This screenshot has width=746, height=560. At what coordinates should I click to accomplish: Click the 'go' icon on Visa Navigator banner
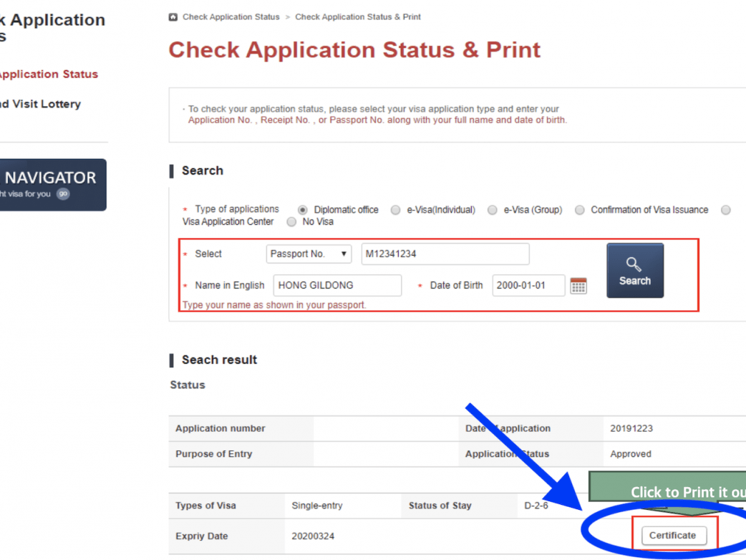pyautogui.click(x=63, y=194)
